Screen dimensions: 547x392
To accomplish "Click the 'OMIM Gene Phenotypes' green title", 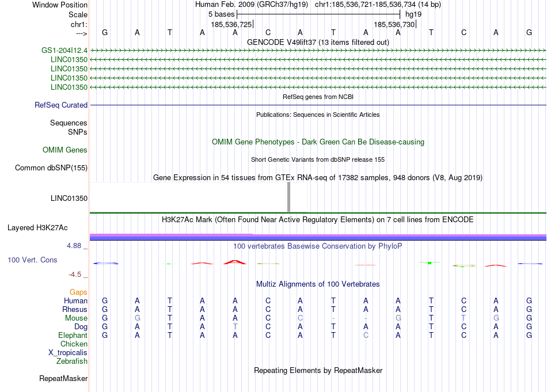I will coord(318,142).
